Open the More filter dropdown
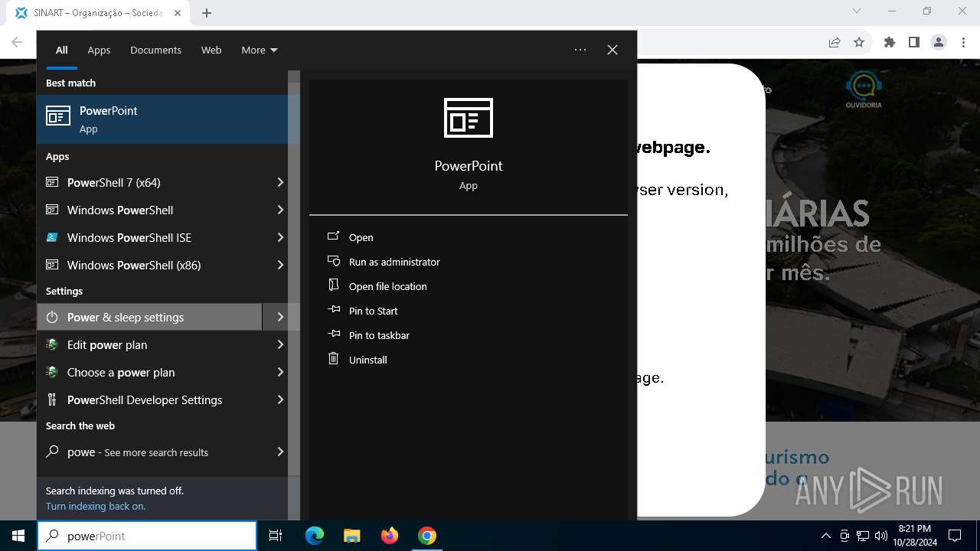 tap(260, 50)
